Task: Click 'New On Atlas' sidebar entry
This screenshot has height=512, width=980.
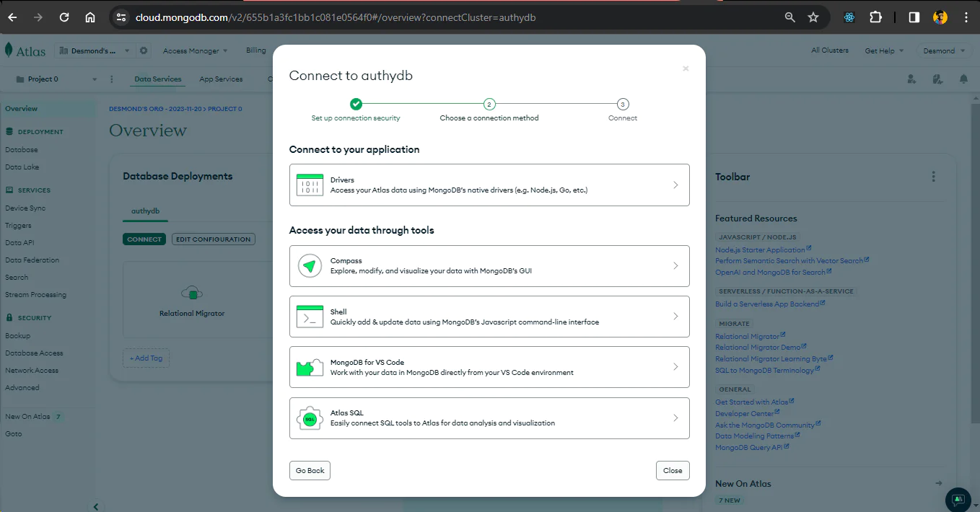Action: pyautogui.click(x=27, y=417)
